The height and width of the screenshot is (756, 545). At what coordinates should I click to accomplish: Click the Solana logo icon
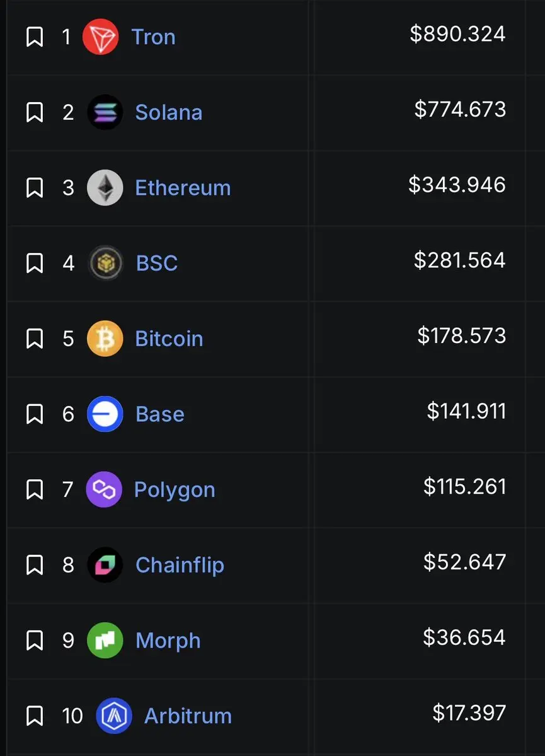pos(105,112)
